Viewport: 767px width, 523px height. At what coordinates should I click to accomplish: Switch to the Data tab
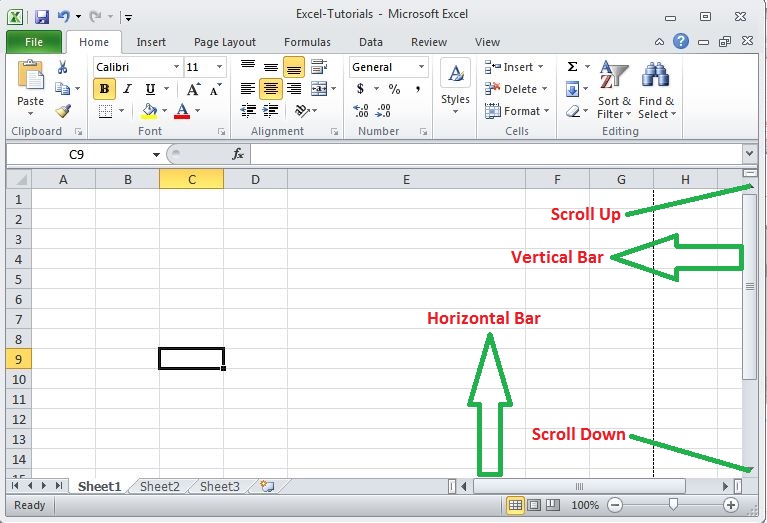pos(371,42)
